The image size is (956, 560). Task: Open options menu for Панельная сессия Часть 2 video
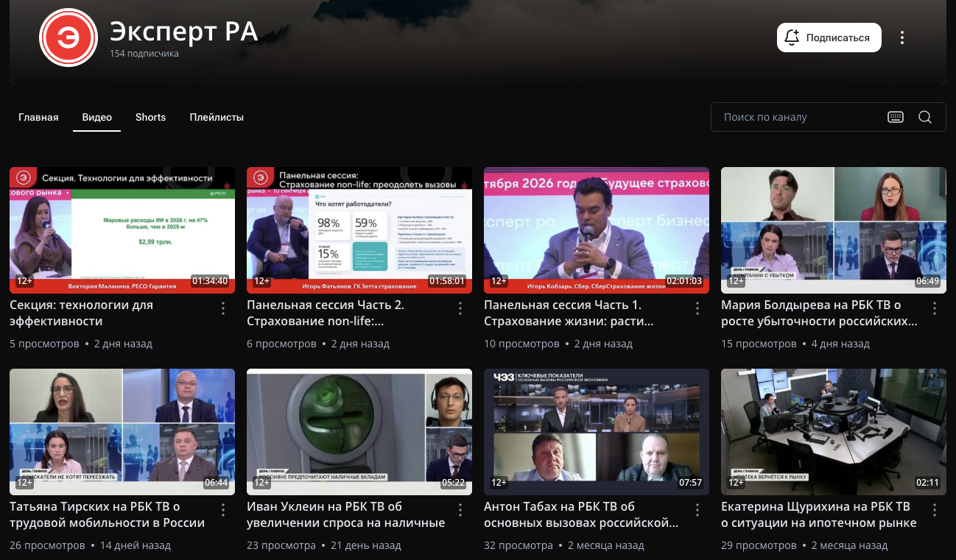pyautogui.click(x=460, y=308)
